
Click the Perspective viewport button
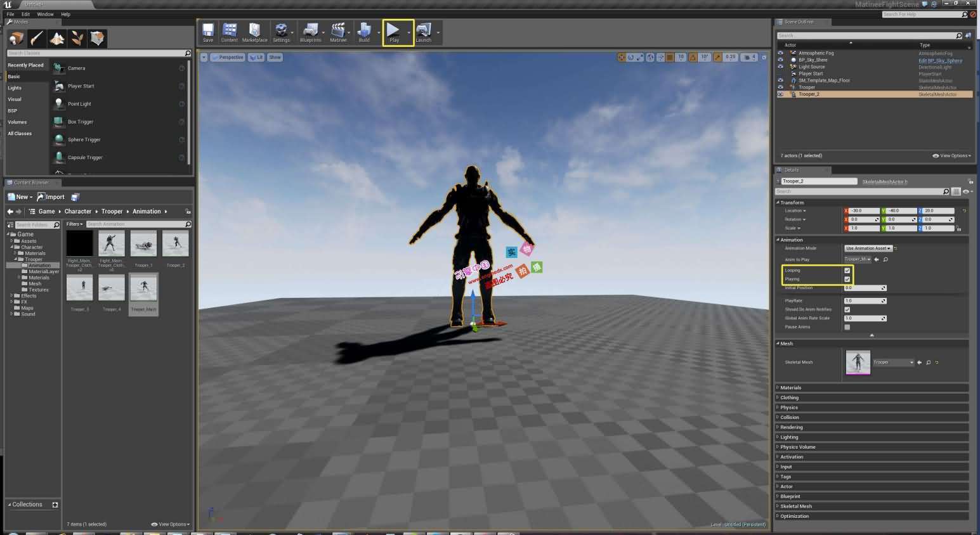tap(228, 57)
